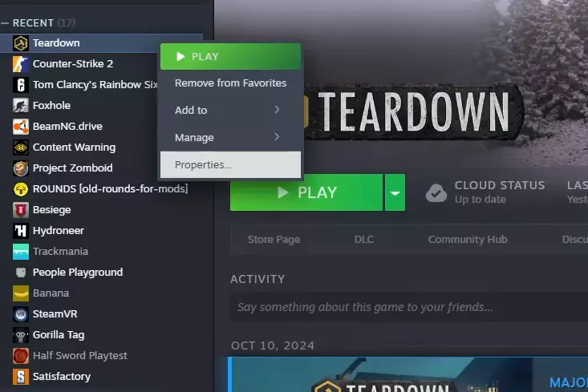Click the large green PLAY button
The image size is (588, 392).
coord(306,192)
